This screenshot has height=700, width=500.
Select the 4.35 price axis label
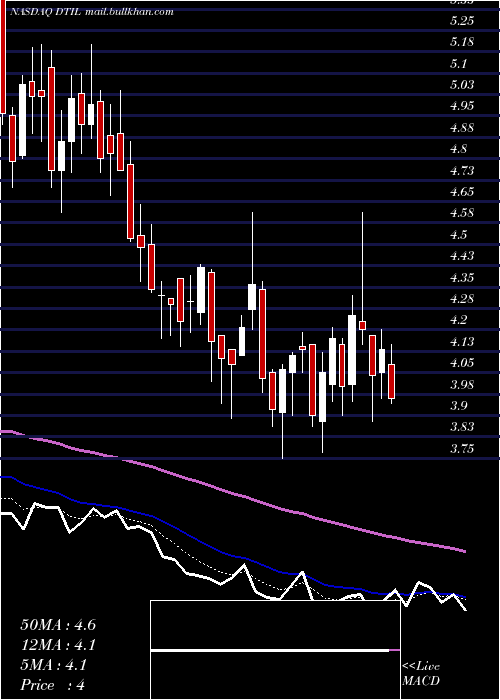[x=462, y=277]
